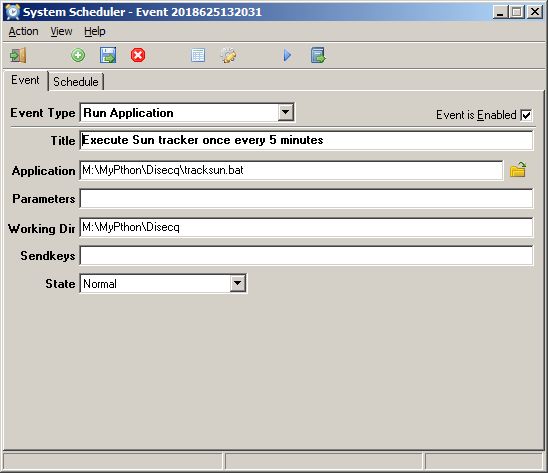Browse for the application using the yellow folder icon
Viewport: 548px width, 473px height.
[518, 170]
